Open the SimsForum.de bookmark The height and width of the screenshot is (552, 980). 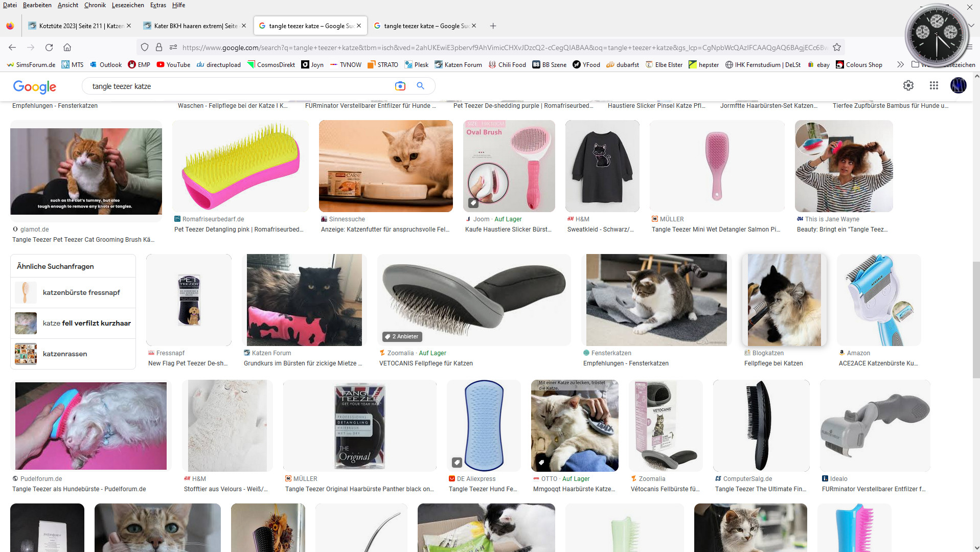(x=31, y=65)
